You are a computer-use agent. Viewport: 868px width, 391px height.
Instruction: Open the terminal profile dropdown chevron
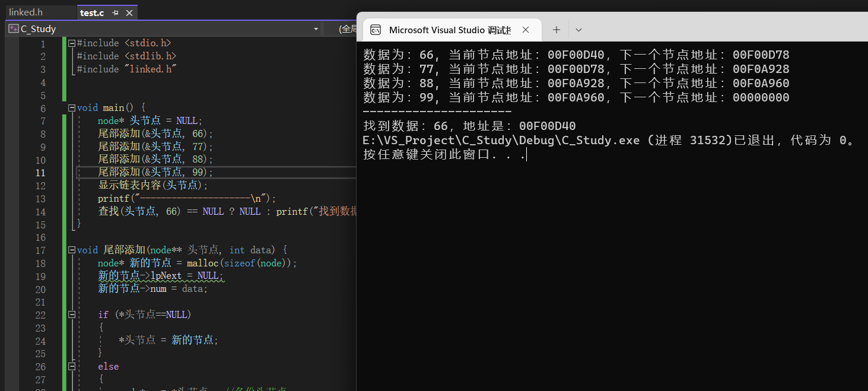pyautogui.click(x=579, y=30)
